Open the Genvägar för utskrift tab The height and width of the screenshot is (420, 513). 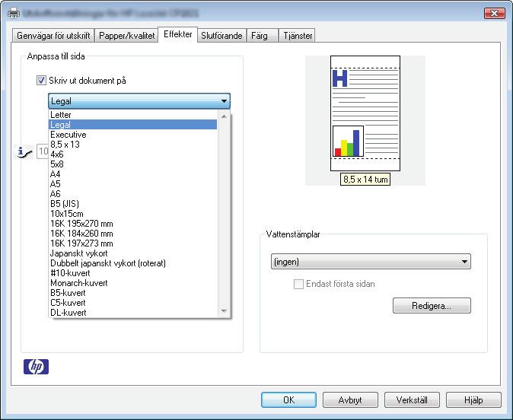(x=53, y=36)
